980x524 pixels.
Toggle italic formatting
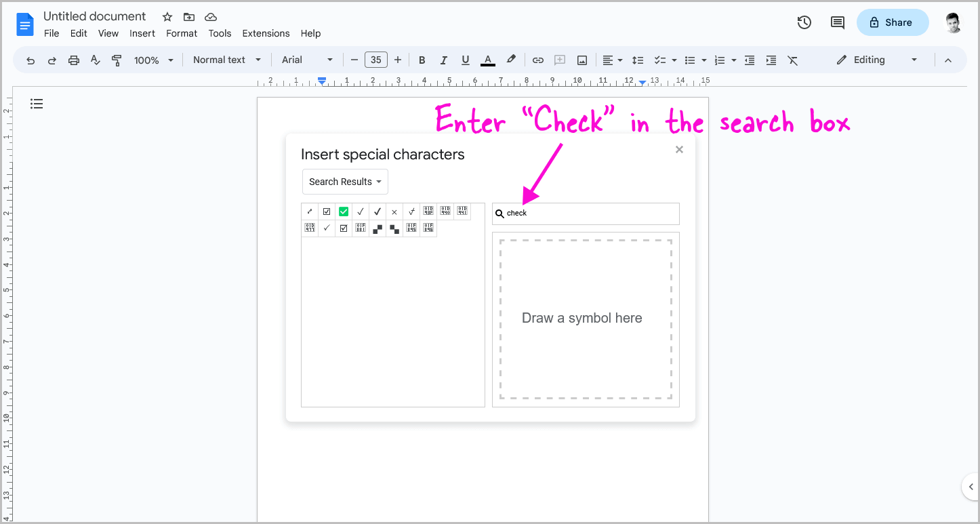click(x=443, y=60)
